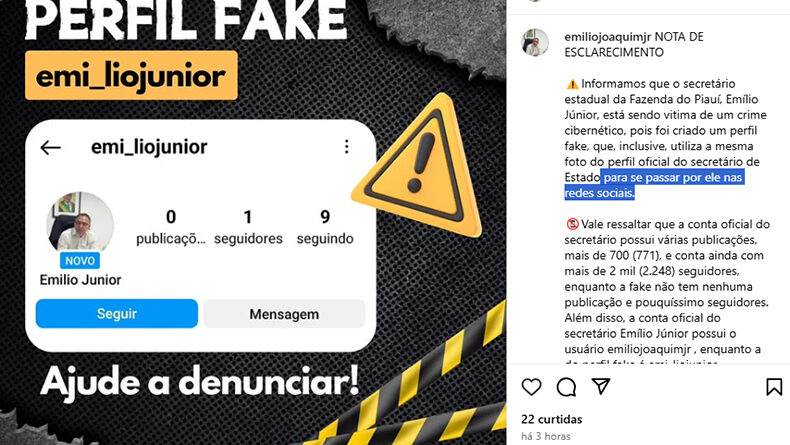Save post with the bookmark icon
Viewport: 790px width, 445px height.
[x=774, y=387]
